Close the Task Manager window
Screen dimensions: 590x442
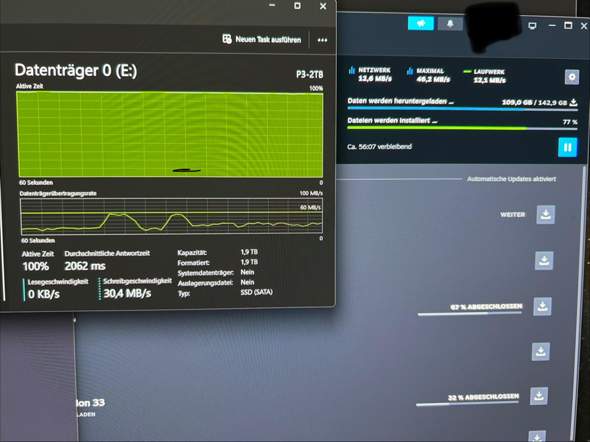(323, 6)
